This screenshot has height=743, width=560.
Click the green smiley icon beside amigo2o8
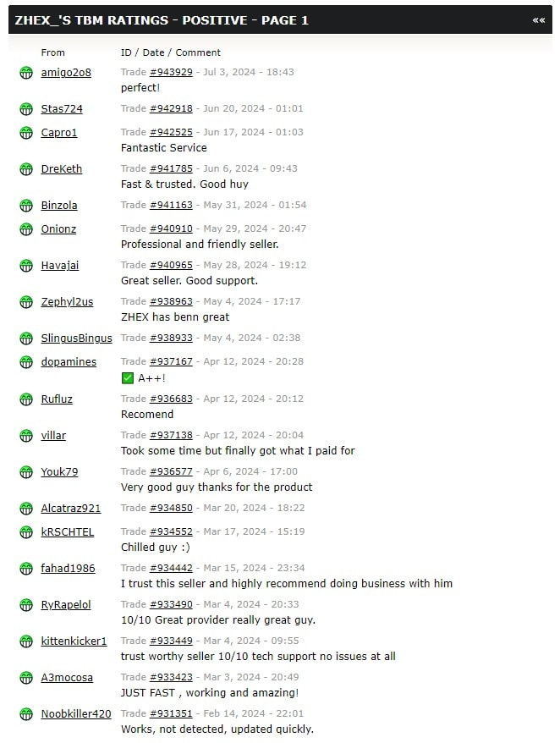(x=26, y=73)
